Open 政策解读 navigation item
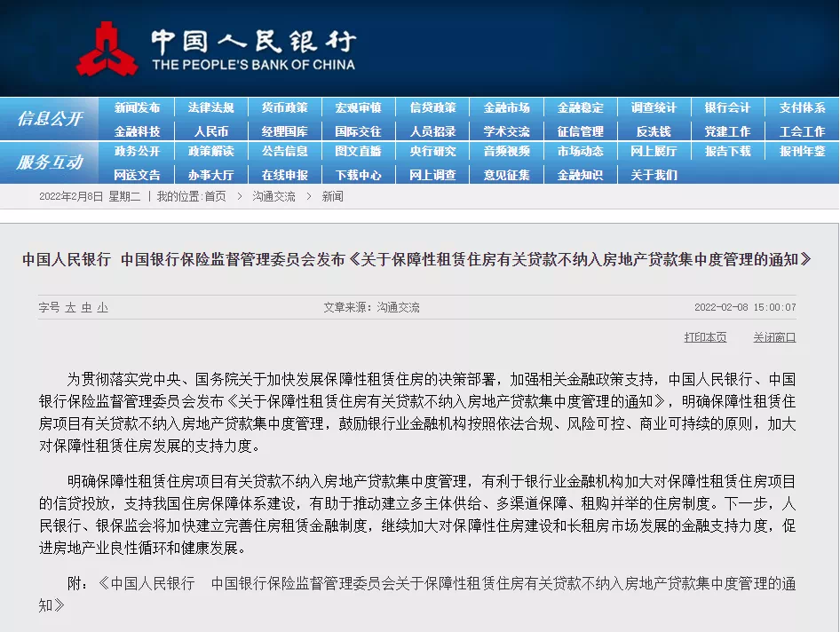 pyautogui.click(x=211, y=152)
